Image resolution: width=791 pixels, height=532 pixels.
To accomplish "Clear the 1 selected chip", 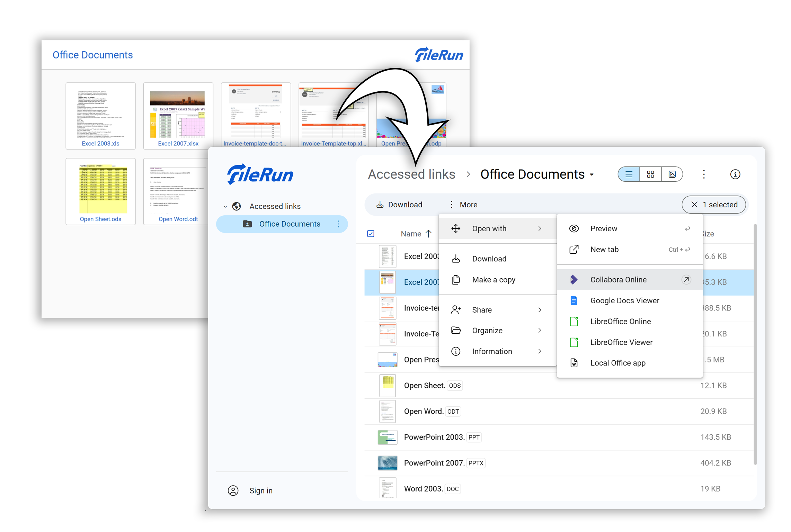I will tap(694, 205).
